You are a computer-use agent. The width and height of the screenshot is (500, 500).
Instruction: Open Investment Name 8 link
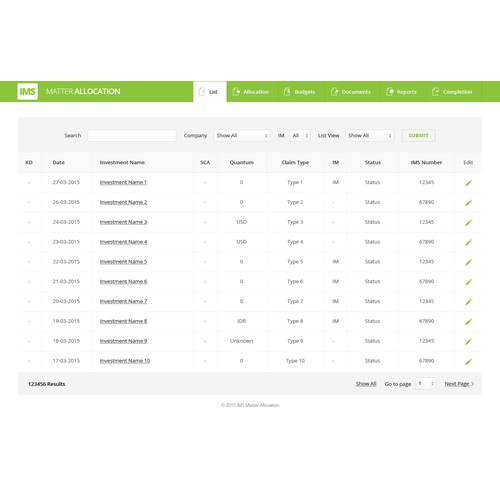click(123, 321)
